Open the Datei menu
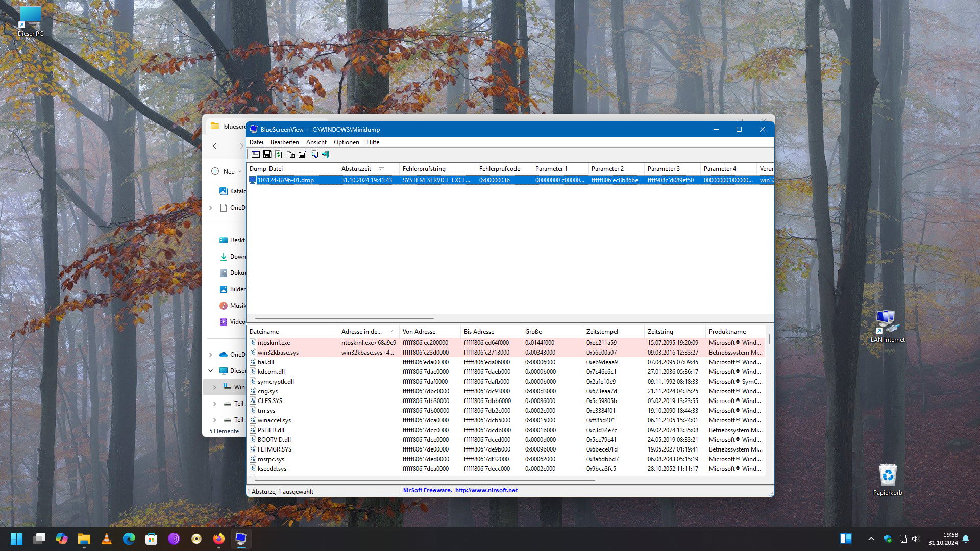980x551 pixels. (256, 142)
